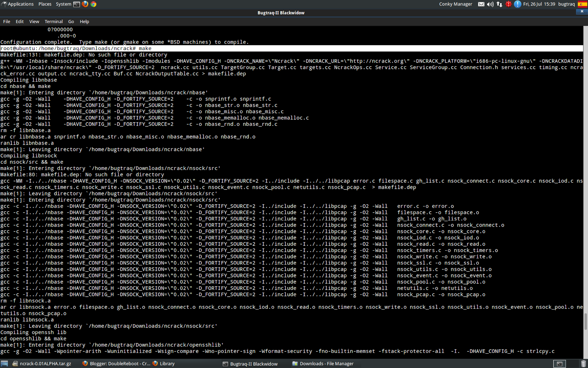This screenshot has width=588, height=368.
Task: Open the blue notification tray icon
Action: pyautogui.click(x=518, y=4)
